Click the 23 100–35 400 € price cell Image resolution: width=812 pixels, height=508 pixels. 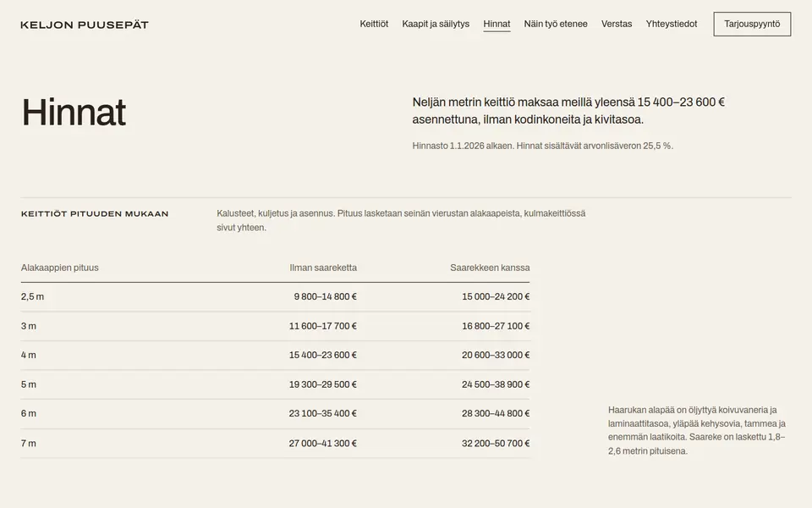(322, 414)
